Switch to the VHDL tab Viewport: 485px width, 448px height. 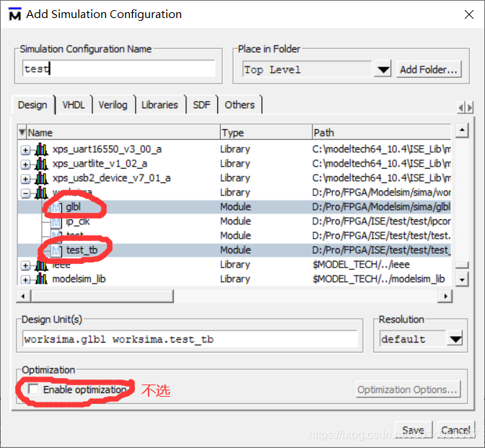pos(74,105)
